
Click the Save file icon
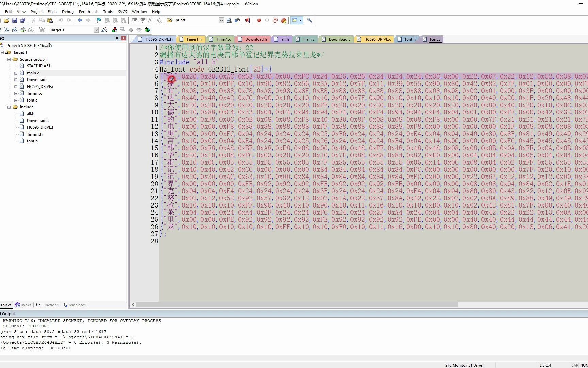coord(15,20)
